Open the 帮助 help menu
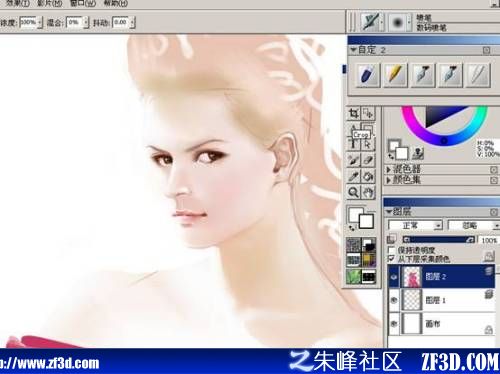This screenshot has height=374, width=500. 116,3
